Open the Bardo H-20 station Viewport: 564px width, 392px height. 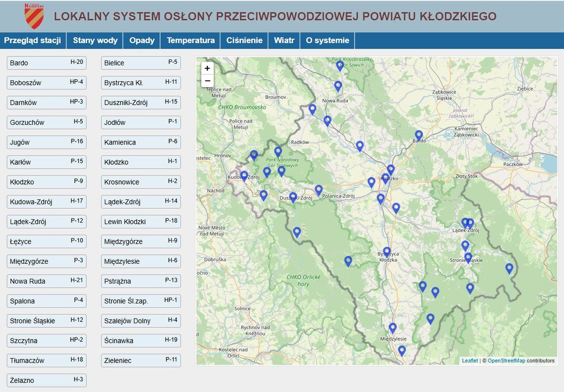(x=46, y=63)
